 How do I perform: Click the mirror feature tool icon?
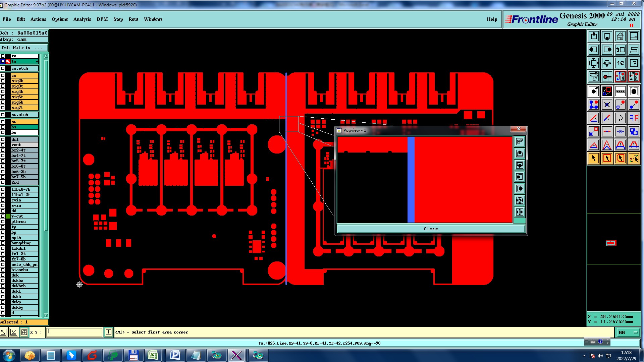(x=634, y=118)
